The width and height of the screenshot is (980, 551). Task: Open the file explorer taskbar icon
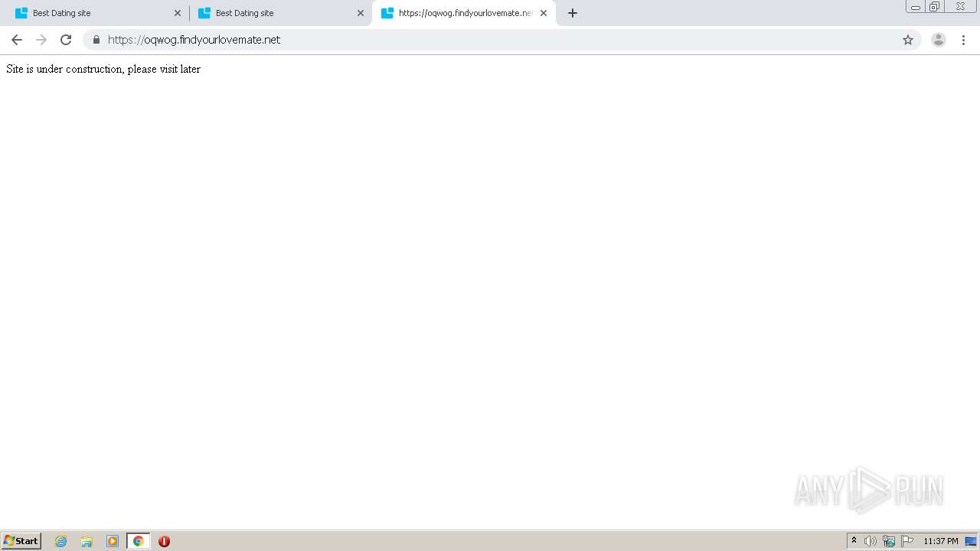pyautogui.click(x=87, y=541)
